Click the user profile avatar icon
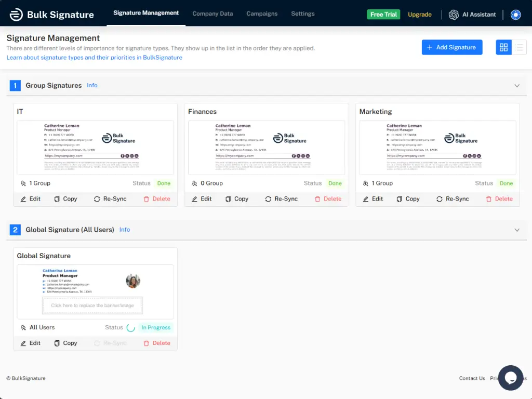532x399 pixels. (515, 15)
